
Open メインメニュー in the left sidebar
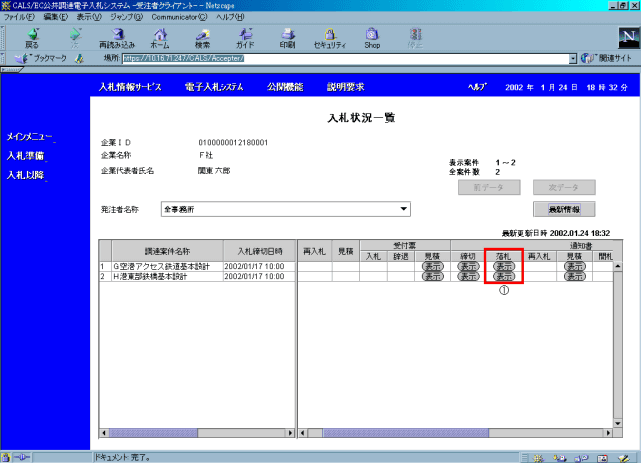point(29,137)
